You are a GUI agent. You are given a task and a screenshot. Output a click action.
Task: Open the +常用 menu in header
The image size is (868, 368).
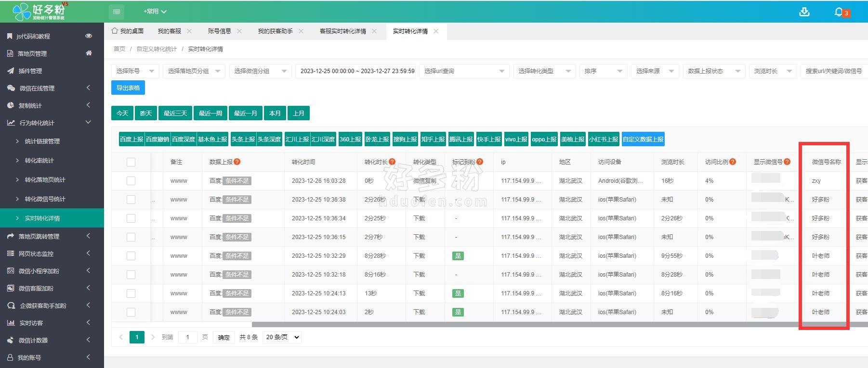(x=155, y=12)
